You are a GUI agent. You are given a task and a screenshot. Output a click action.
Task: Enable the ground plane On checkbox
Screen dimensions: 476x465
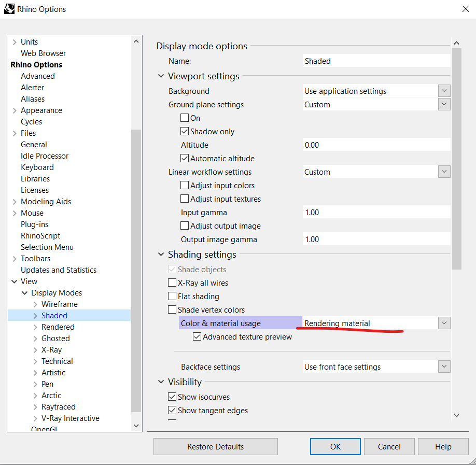tap(185, 118)
